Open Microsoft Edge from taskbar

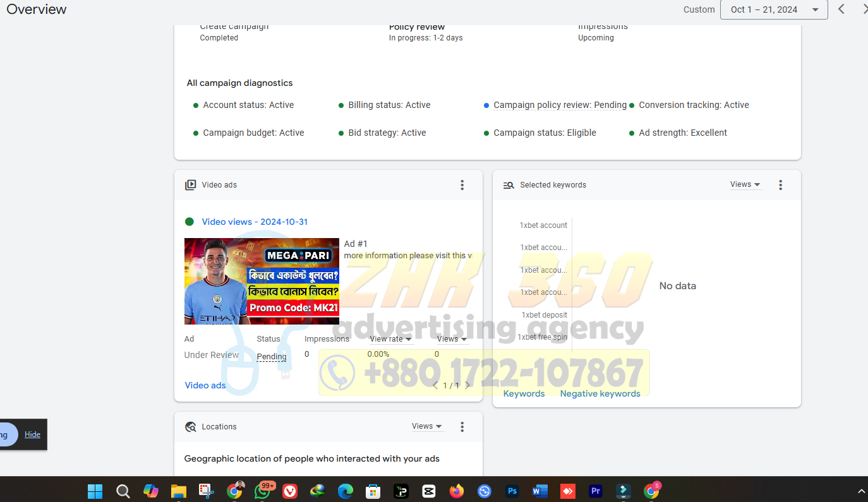pyautogui.click(x=345, y=491)
